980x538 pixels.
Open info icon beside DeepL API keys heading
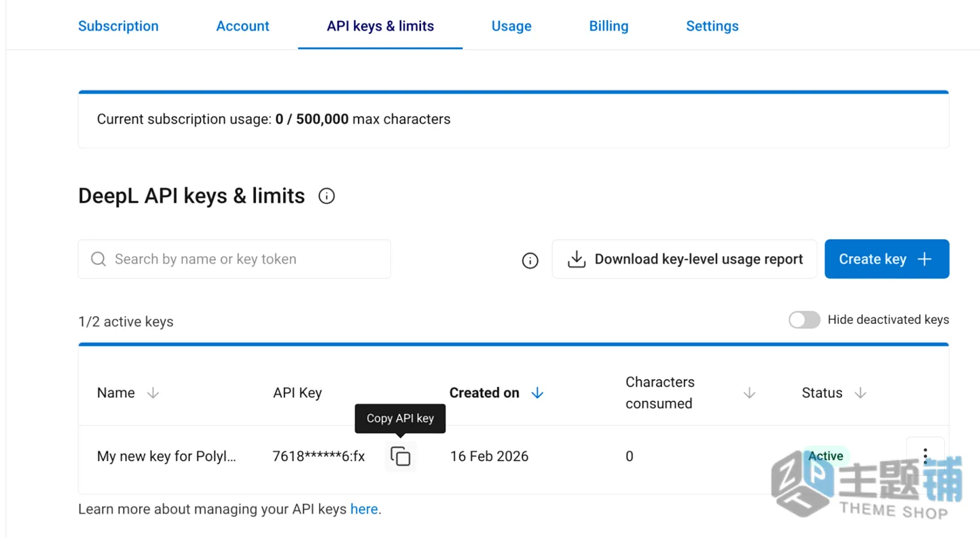click(327, 196)
